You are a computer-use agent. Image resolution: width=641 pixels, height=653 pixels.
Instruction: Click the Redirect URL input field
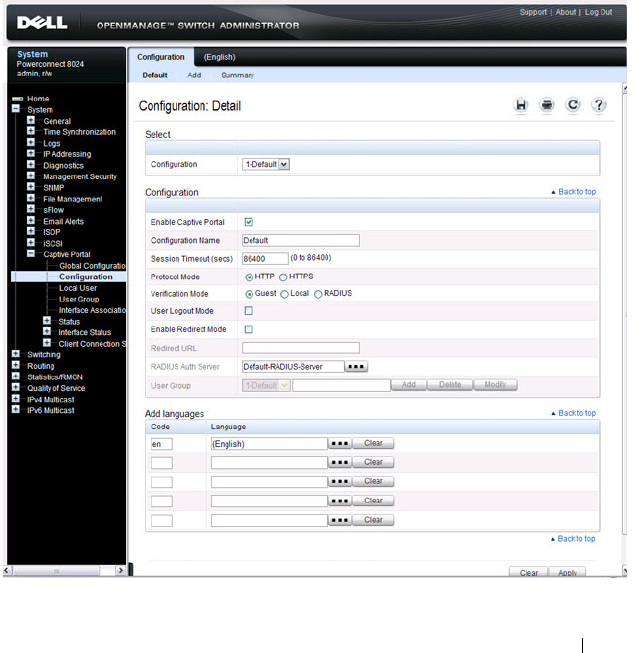click(301, 348)
